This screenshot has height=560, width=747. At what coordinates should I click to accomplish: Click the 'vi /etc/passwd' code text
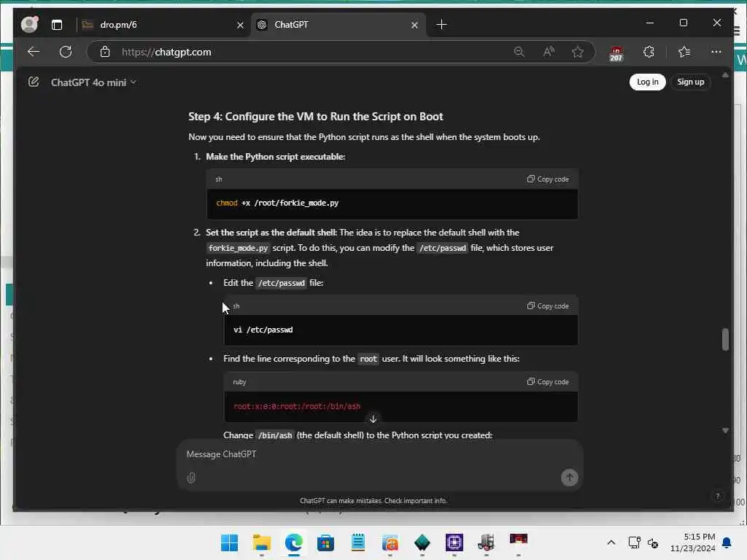[263, 330]
